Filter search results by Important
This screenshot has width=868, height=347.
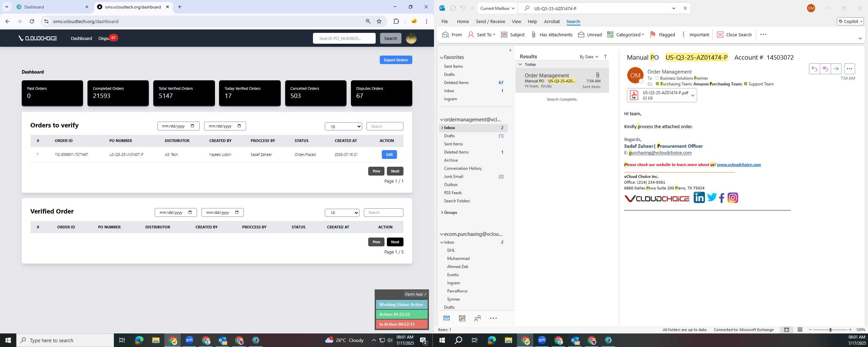695,35
